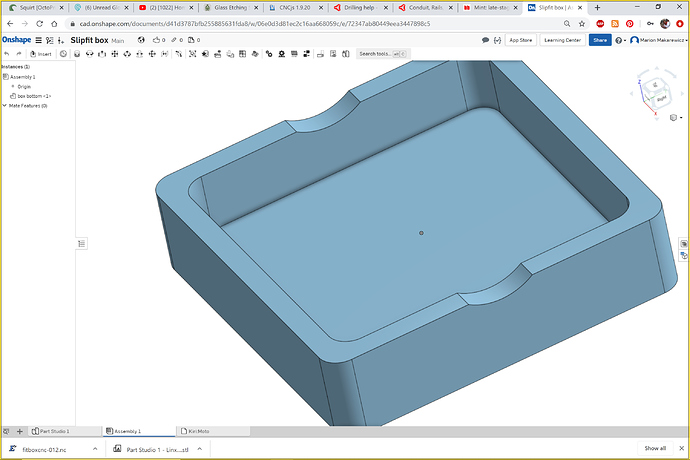690x460 pixels.
Task: Select the Parallel mate tool
Action: (x=164, y=54)
